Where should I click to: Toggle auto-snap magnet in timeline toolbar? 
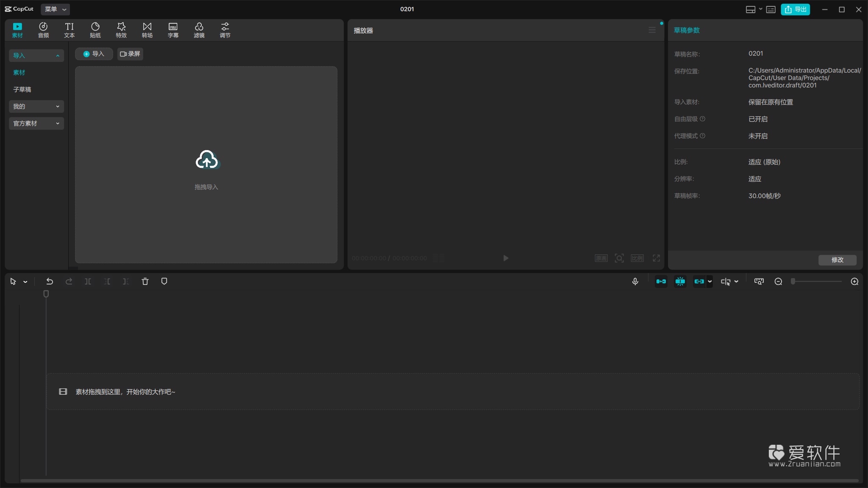[x=680, y=281]
